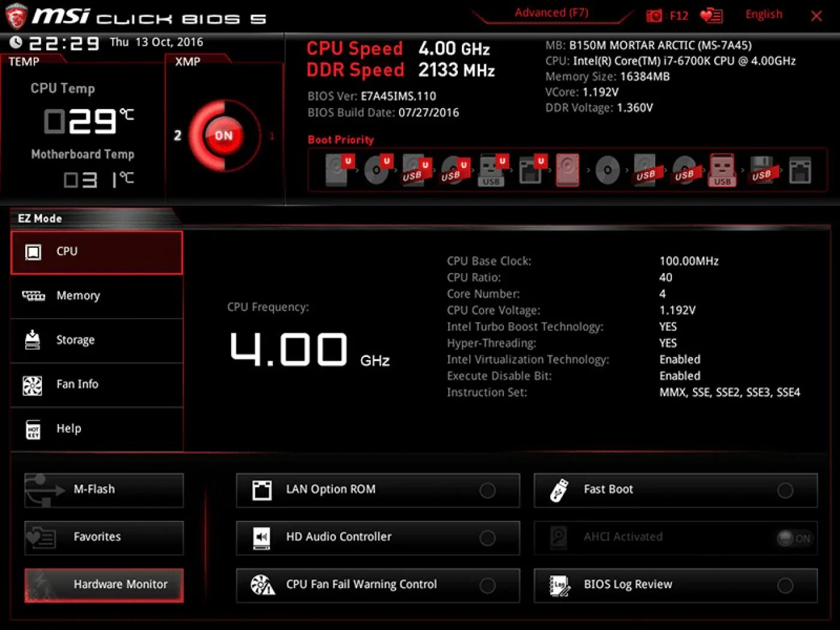The image size is (840, 630).
Task: Click the date Thu 13 Oct, 2016
Action: coord(157,42)
